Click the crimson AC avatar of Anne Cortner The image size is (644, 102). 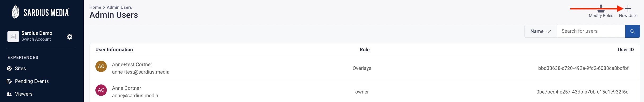click(x=101, y=90)
